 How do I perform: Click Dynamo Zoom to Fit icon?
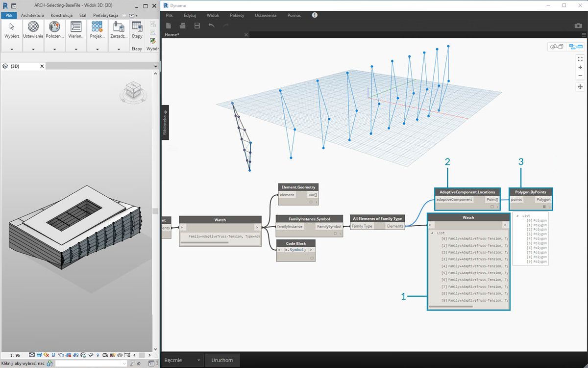tap(580, 59)
